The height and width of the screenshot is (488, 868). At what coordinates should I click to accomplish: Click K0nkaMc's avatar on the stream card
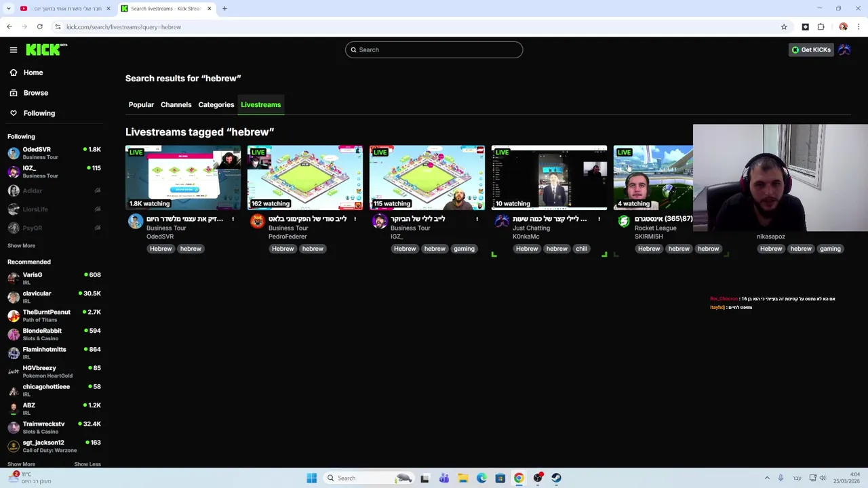pyautogui.click(x=502, y=221)
